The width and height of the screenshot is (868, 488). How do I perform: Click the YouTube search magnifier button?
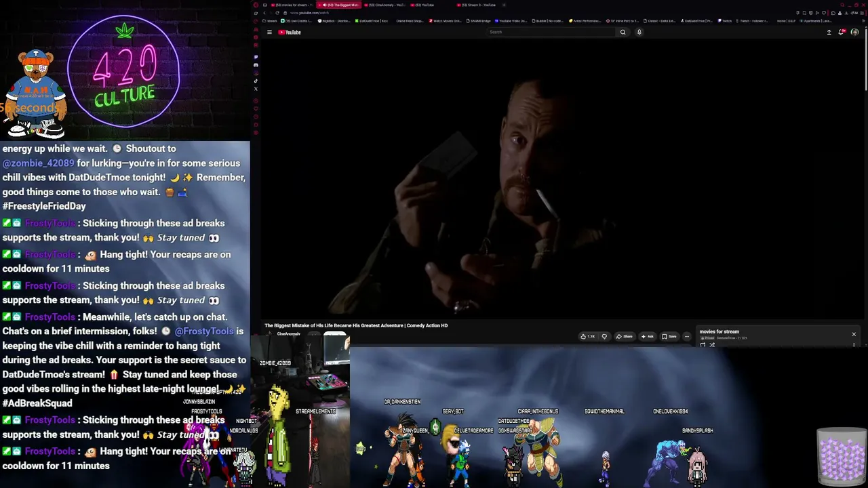[623, 32]
